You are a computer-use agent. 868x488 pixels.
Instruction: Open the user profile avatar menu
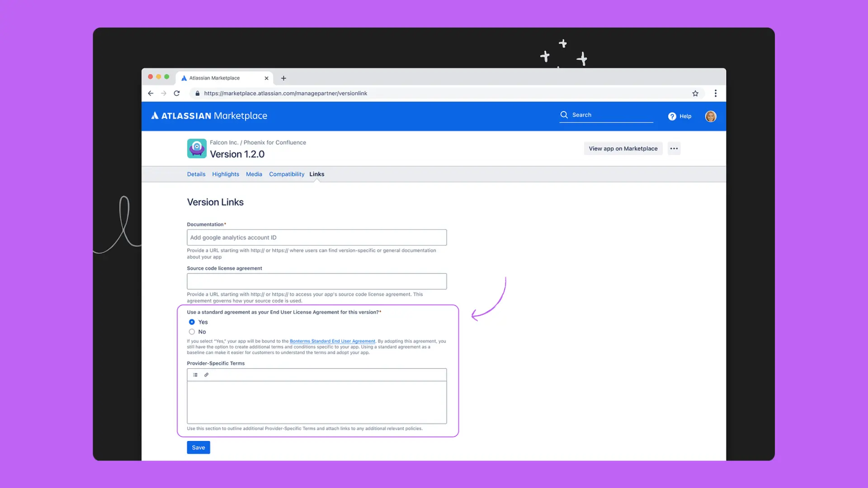click(711, 116)
